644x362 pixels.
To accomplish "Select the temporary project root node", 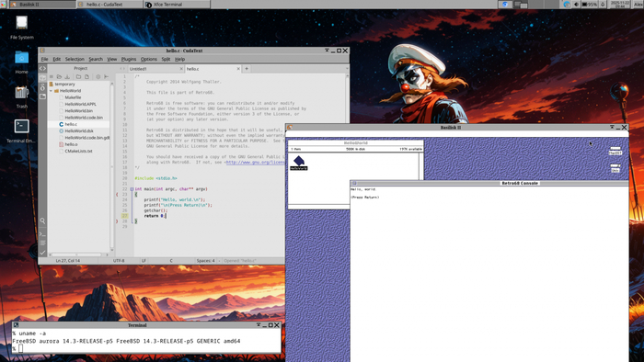I will coord(65,84).
